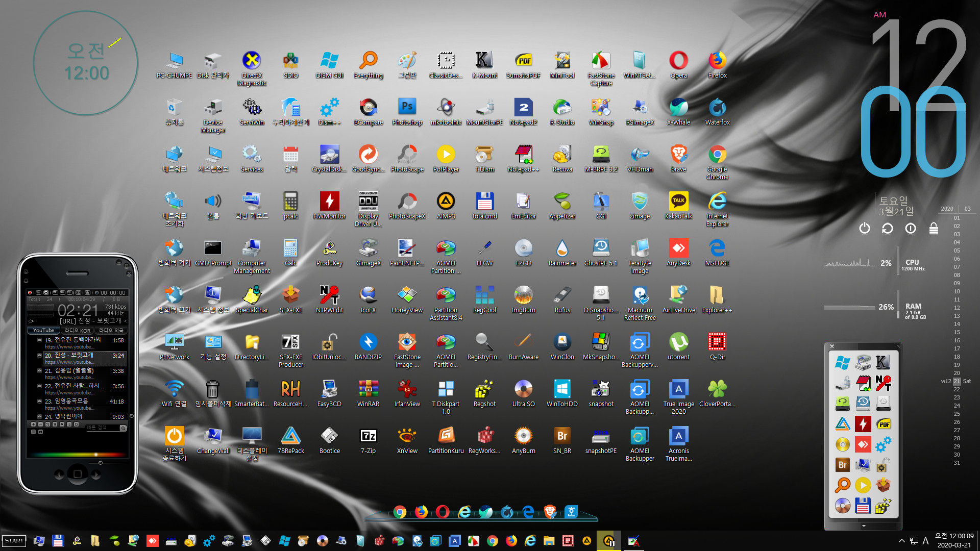Click the NT key icon in launcher panel
The height and width of the screenshot is (551, 980).
click(x=883, y=383)
